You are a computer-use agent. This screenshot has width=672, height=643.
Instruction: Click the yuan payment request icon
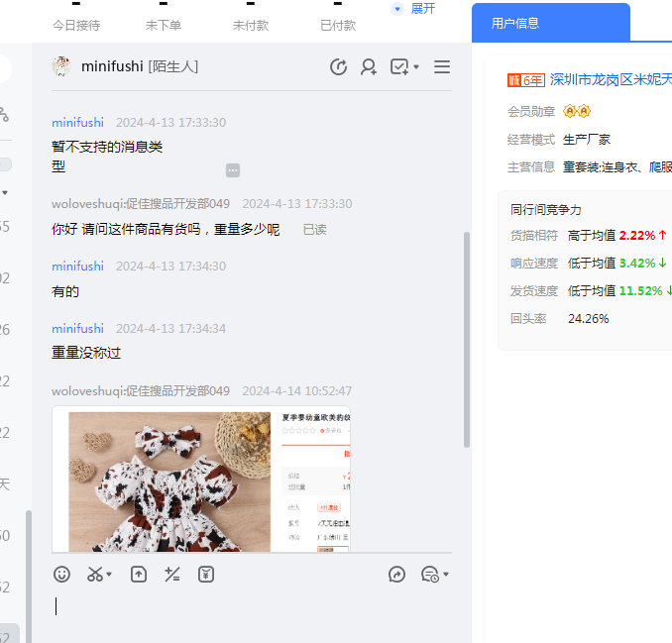pyautogui.click(x=206, y=574)
